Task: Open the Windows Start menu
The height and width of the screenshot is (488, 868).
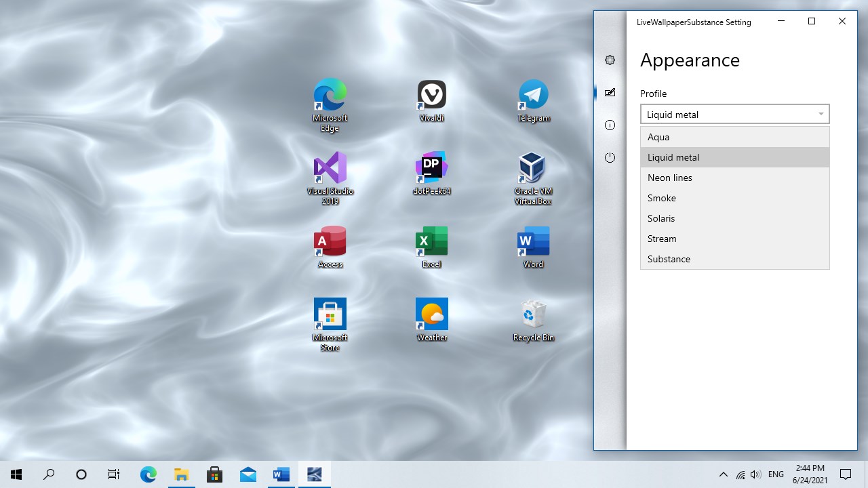Action: pos(16,474)
